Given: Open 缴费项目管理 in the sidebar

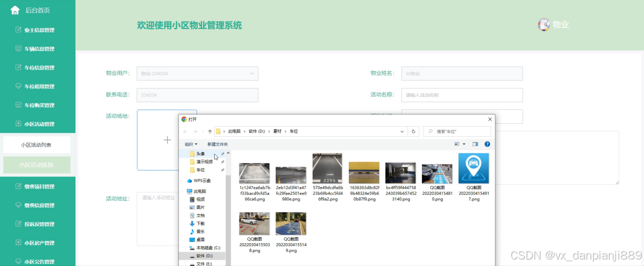Looking at the screenshot, I should click(x=38, y=186).
